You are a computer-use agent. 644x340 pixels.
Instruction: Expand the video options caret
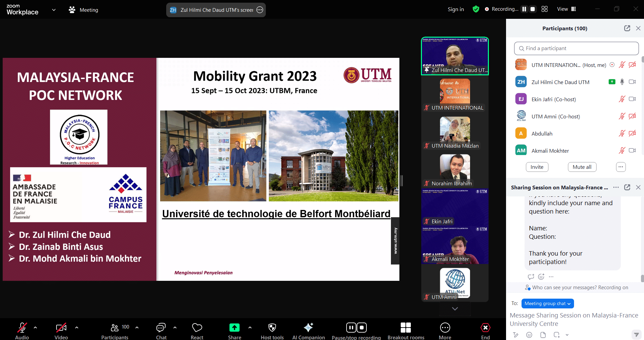pos(77,327)
